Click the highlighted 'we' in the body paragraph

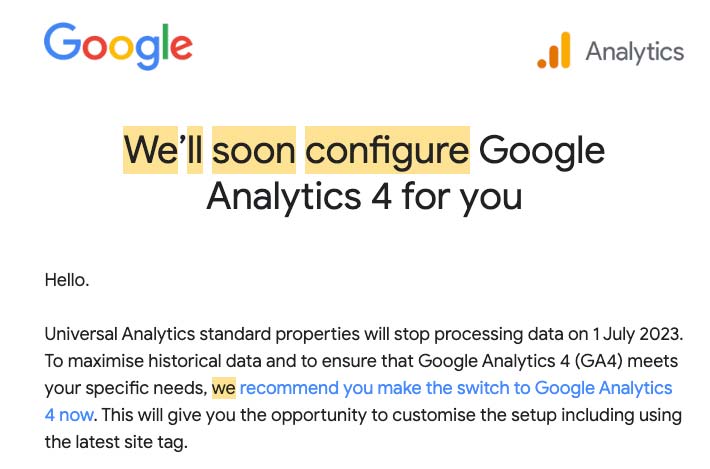[224, 388]
